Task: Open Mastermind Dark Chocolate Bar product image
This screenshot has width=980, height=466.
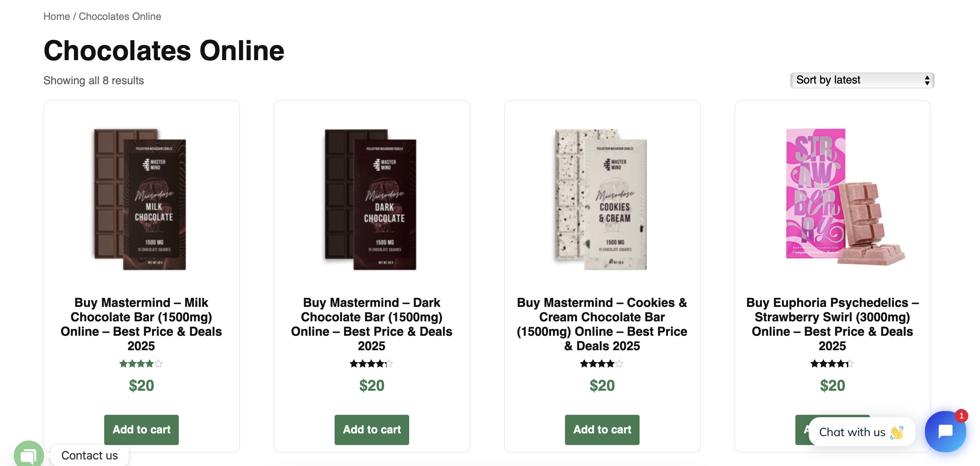Action: (371, 199)
